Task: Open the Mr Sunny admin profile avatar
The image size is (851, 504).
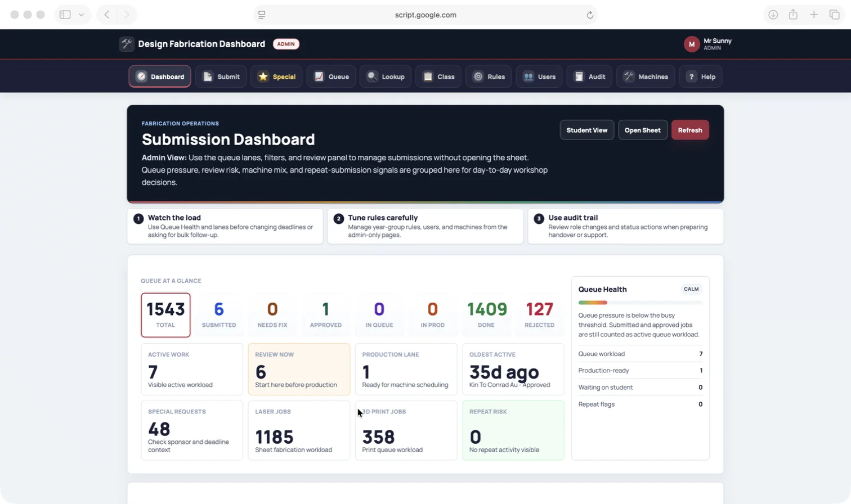Action: pos(692,44)
